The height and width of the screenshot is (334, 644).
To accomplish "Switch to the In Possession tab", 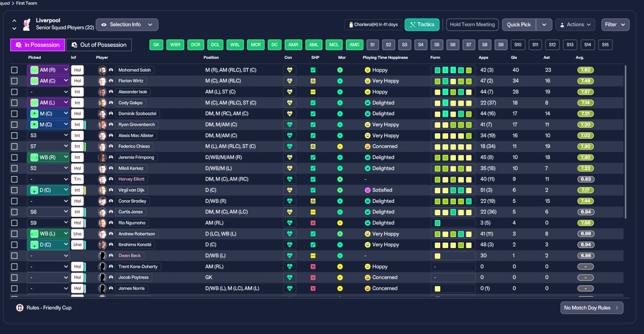I will click(38, 45).
